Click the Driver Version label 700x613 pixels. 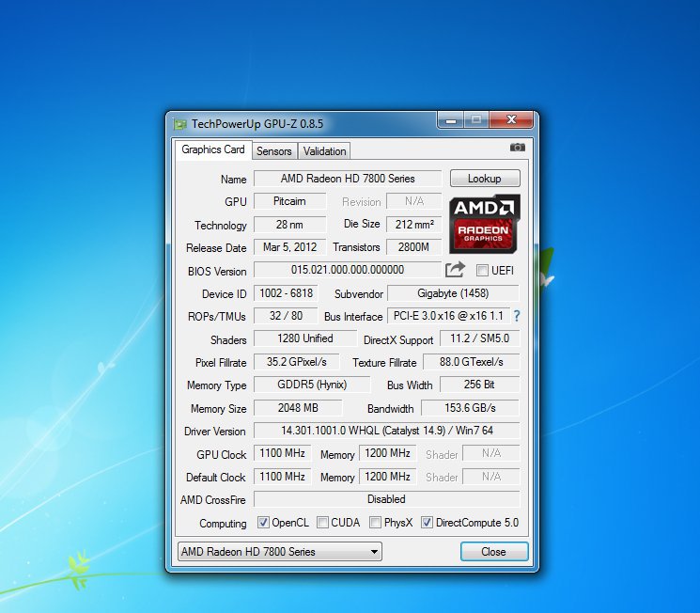click(215, 432)
